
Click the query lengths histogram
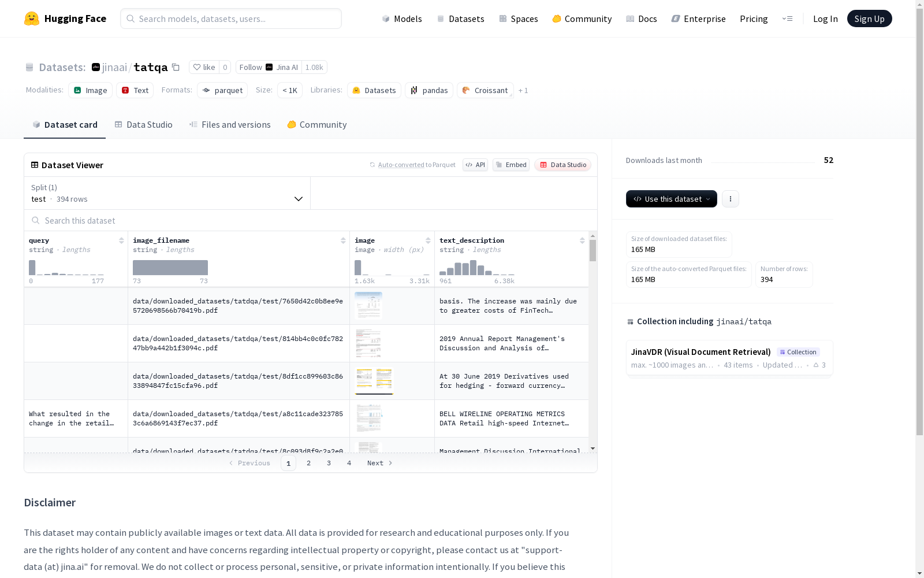click(66, 268)
